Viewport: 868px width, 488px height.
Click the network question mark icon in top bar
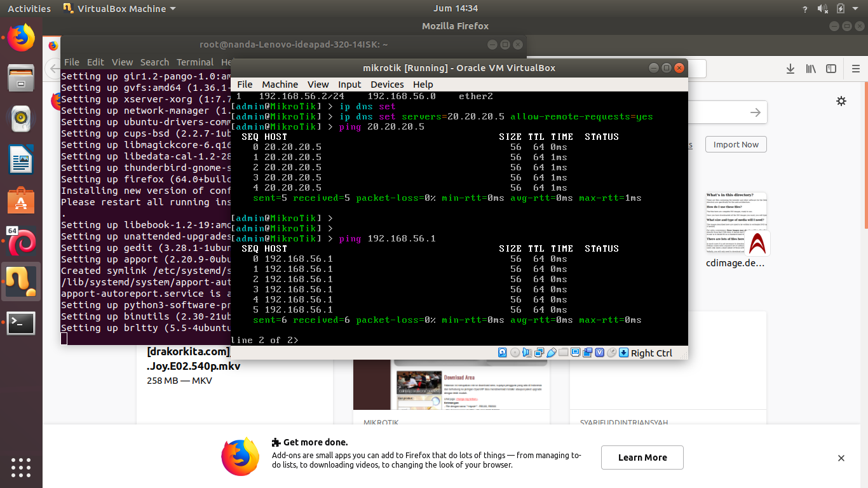tap(806, 9)
